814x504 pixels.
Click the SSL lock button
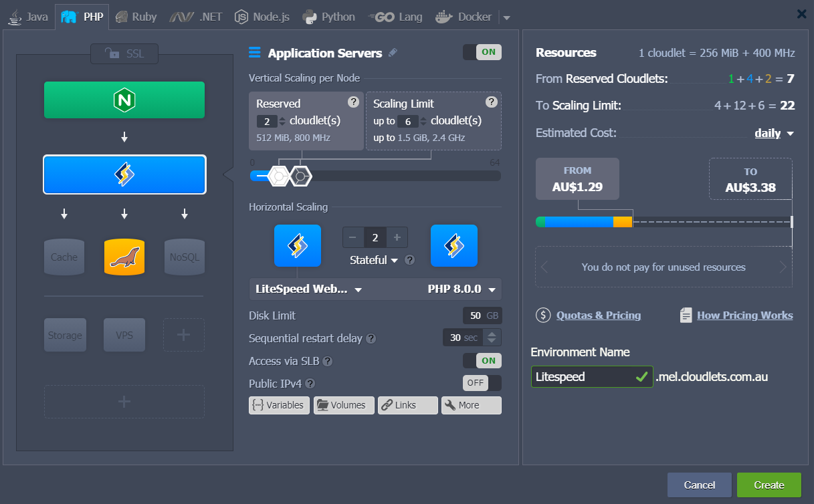point(124,53)
